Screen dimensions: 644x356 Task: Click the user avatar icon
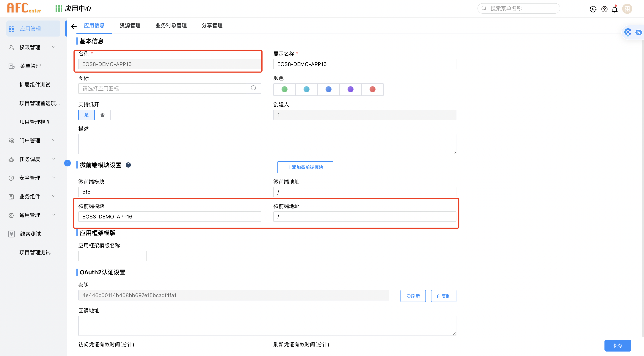click(x=627, y=9)
